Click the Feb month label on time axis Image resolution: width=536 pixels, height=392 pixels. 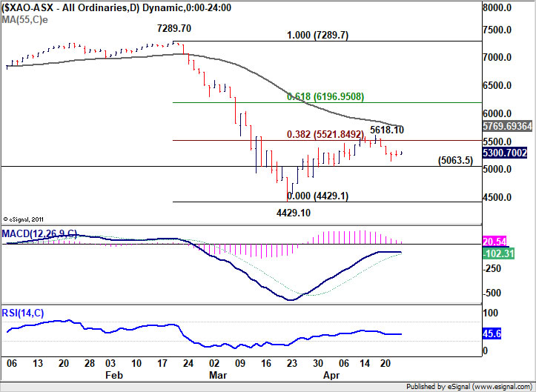click(x=114, y=375)
